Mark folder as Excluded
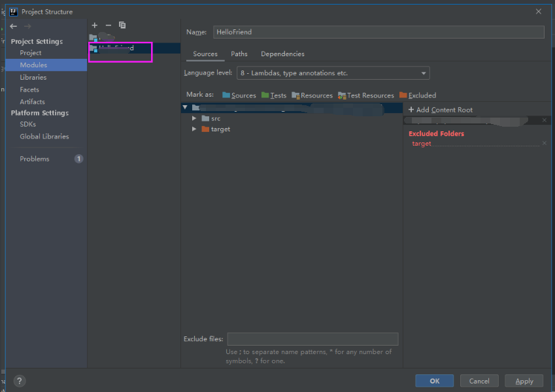 coord(418,95)
